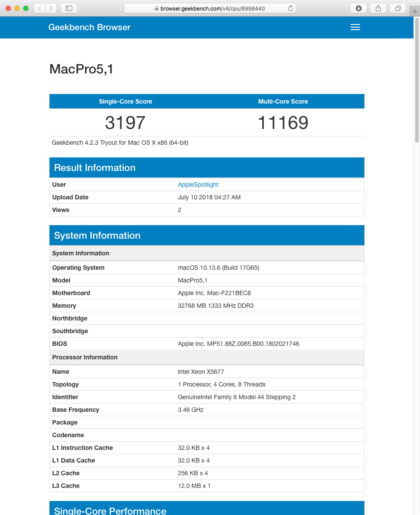Open the AppleSpotlight user profile link

[x=198, y=184]
